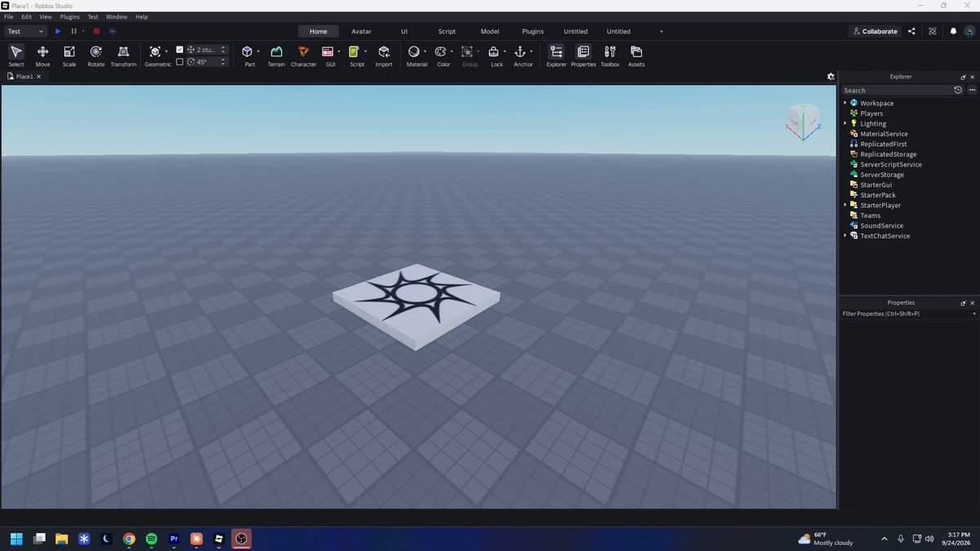The height and width of the screenshot is (551, 980).
Task: Click the Collaborate button
Action: (x=875, y=31)
